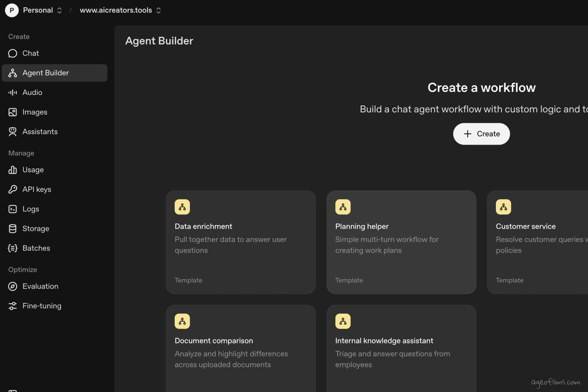Switch to the Agent Builder section
The height and width of the screenshot is (392, 588).
[x=45, y=73]
